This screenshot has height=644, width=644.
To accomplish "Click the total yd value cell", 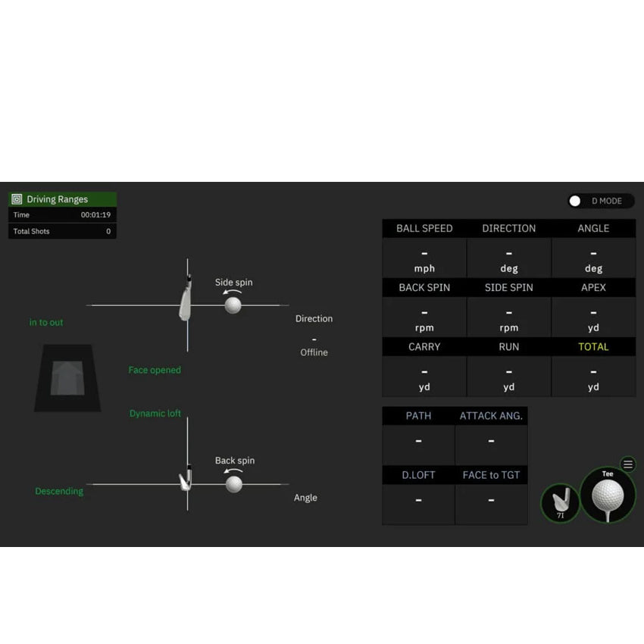I will tap(593, 377).
